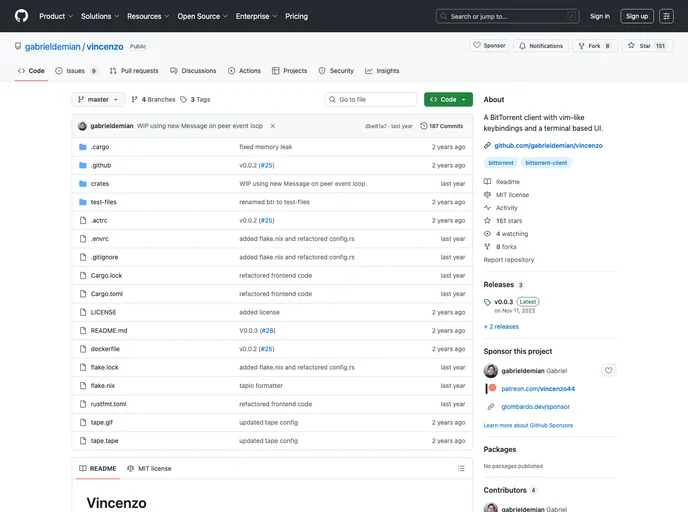Image resolution: width=688 pixels, height=512 pixels.
Task: Open the Actions tab
Action: (x=244, y=71)
